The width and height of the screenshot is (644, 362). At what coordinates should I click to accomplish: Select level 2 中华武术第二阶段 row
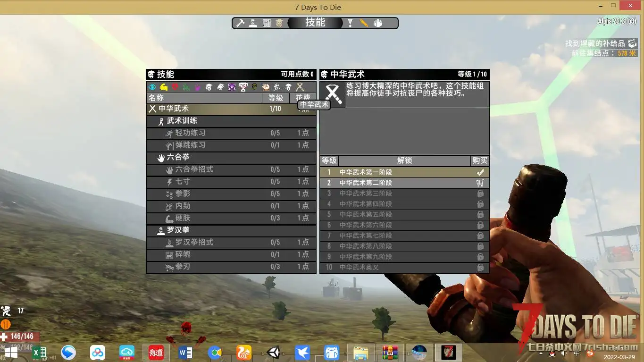[404, 183]
